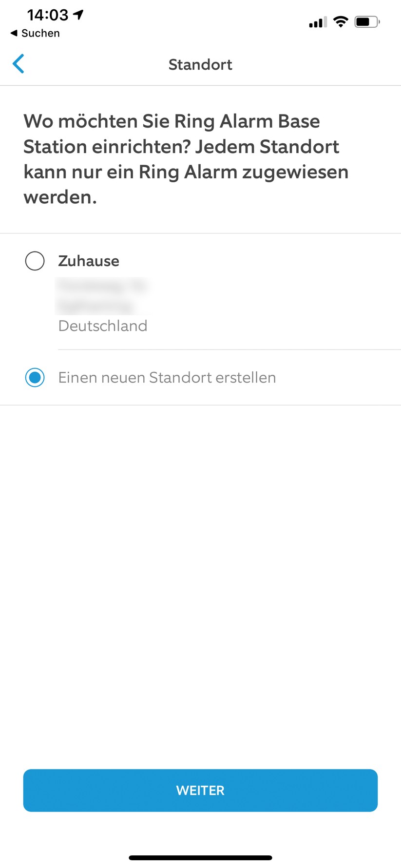
Task: Tap the Standort page title
Action: click(x=200, y=64)
